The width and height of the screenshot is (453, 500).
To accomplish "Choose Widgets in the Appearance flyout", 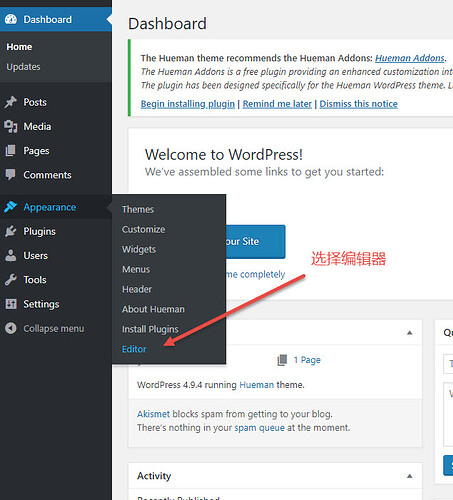I will (139, 249).
